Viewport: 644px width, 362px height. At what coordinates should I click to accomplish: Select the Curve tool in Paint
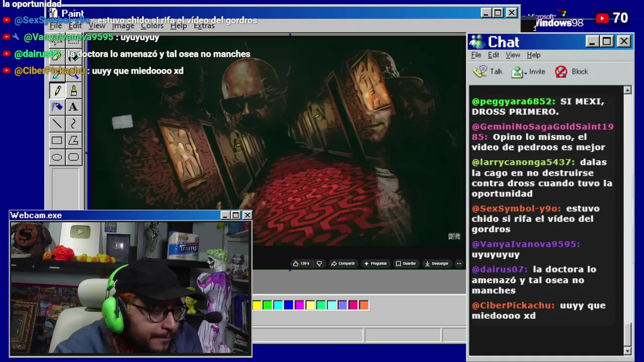(x=73, y=124)
